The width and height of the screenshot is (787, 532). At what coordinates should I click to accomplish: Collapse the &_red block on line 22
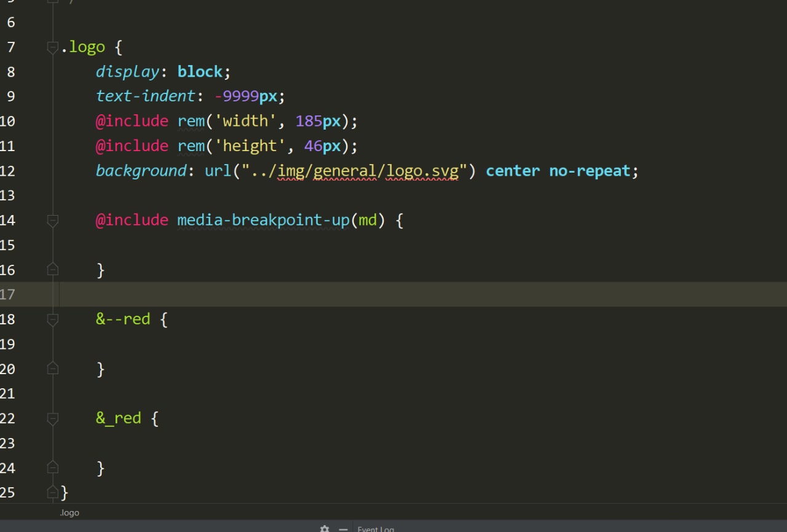point(53,418)
